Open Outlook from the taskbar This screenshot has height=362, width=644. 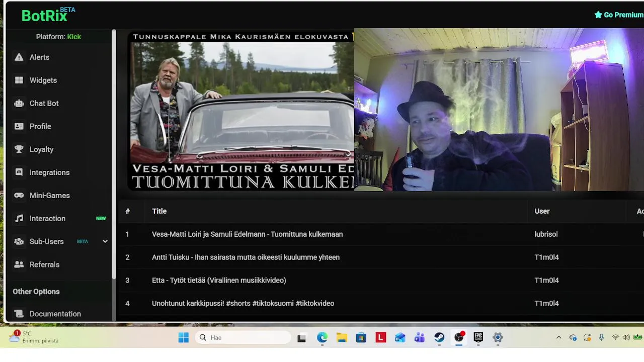tap(400, 338)
